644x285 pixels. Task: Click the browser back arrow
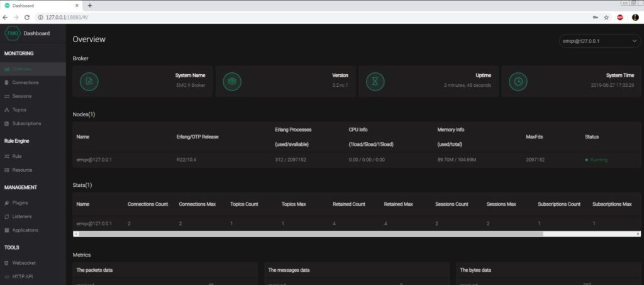click(x=6, y=17)
